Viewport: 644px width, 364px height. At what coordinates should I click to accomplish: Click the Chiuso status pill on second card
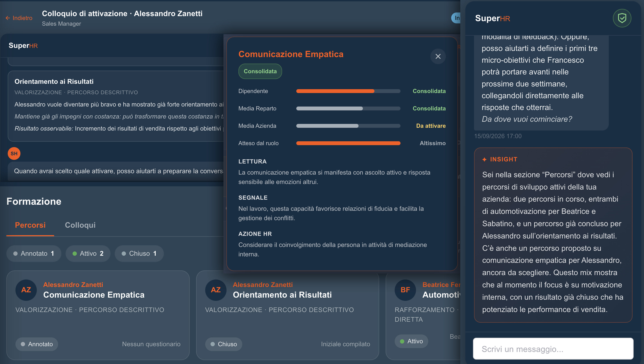(x=223, y=344)
